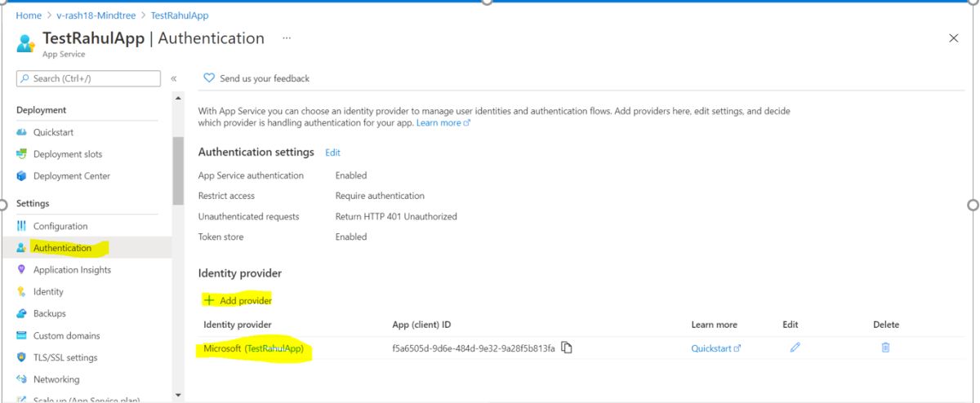Collapse the sidebar with double-chevron
The width and height of the screenshot is (980, 403).
[174, 78]
